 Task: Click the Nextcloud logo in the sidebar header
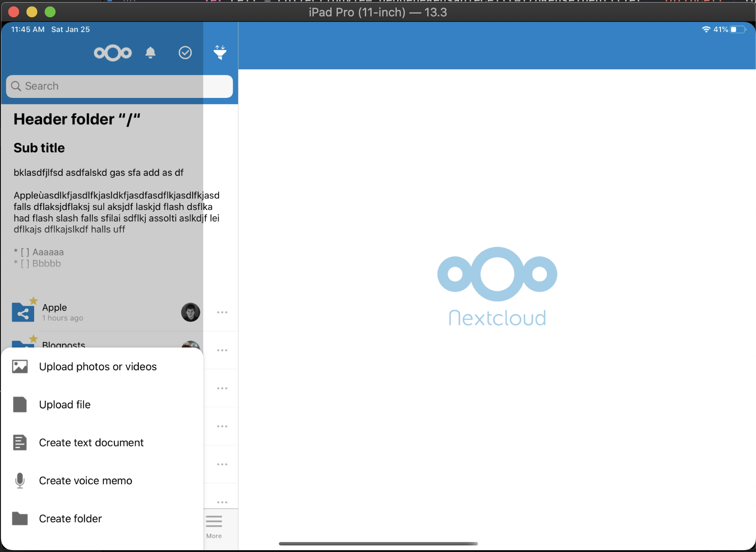click(x=113, y=53)
